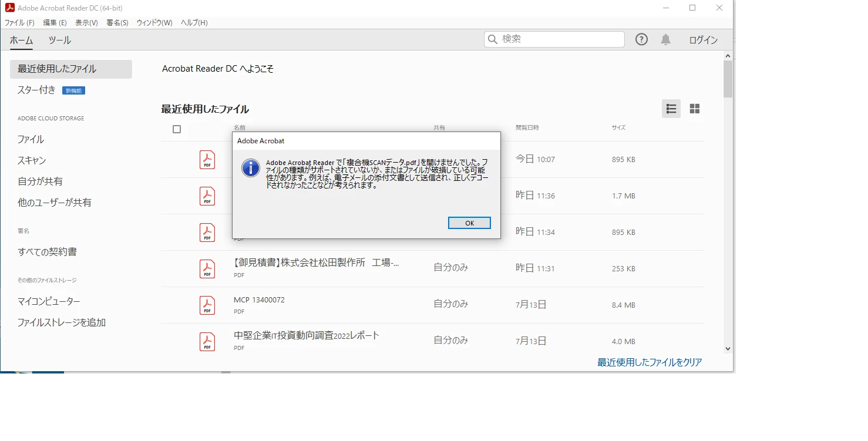Click PDF icon of 【御見積書】株式会社松田製作所 file
The image size is (868, 441).
(207, 269)
